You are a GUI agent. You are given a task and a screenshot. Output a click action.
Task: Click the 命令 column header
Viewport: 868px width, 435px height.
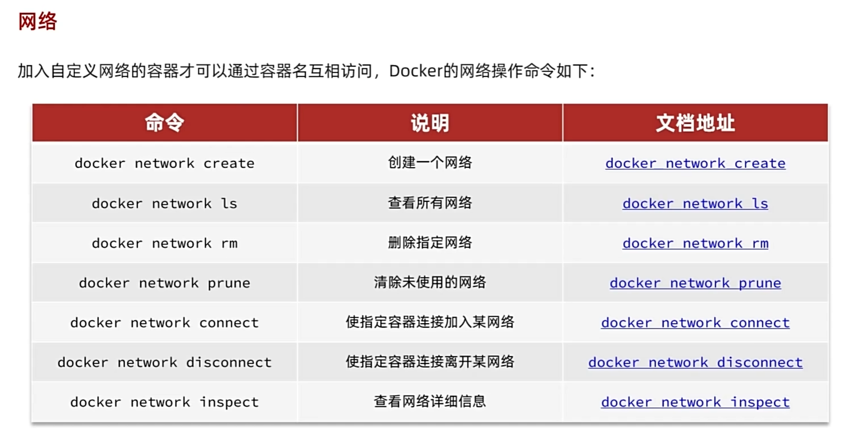click(164, 123)
